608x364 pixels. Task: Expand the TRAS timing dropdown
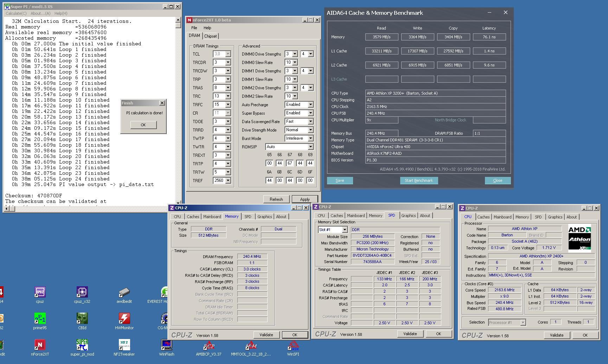[228, 88]
